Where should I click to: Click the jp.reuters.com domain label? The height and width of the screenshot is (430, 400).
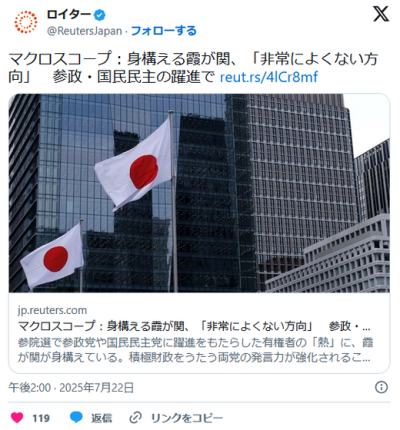52,310
